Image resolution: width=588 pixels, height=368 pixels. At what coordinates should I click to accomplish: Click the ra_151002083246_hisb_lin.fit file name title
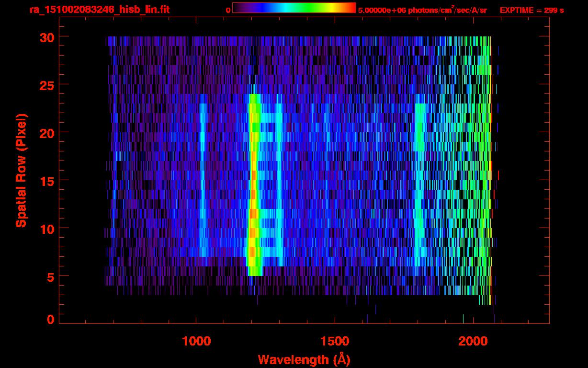point(99,10)
